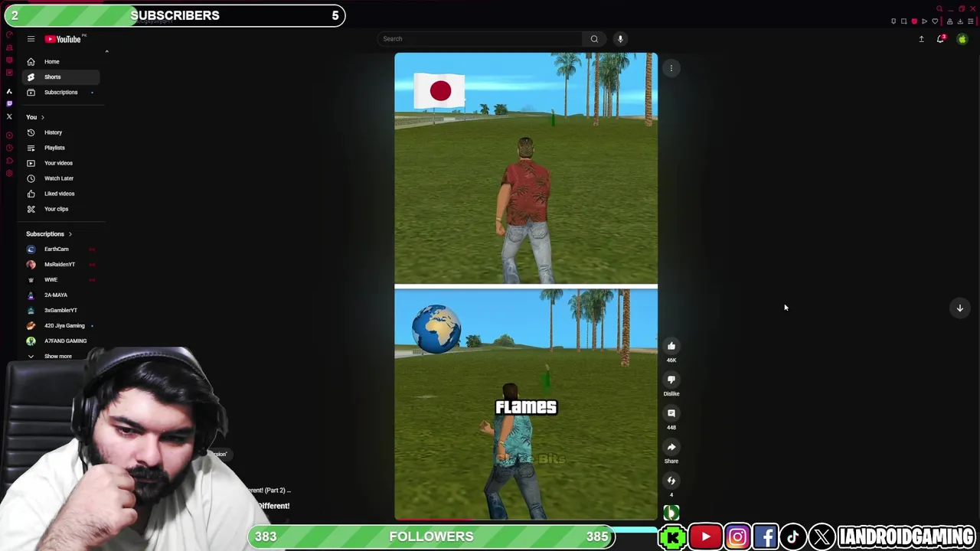
Task: Open the notifications bell
Action: tap(940, 39)
